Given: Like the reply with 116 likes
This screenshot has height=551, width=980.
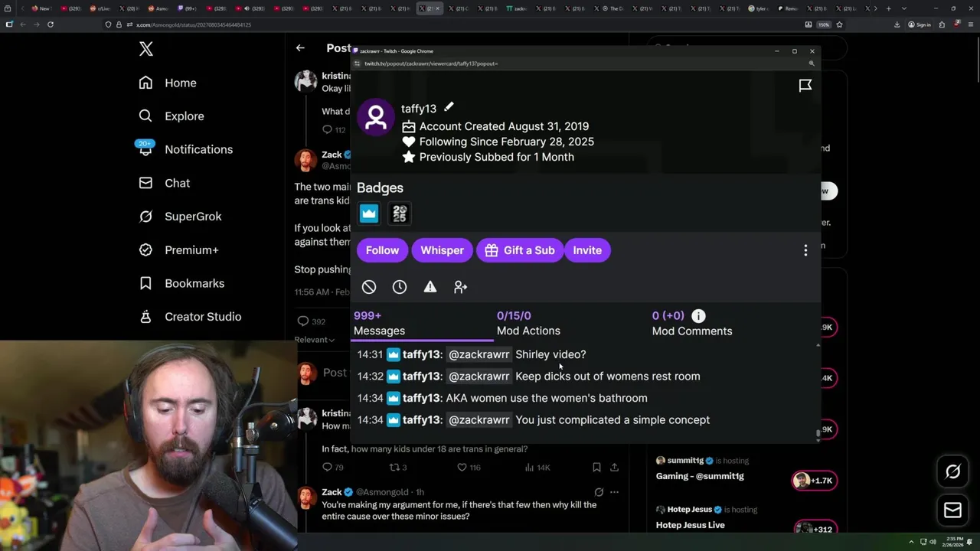Looking at the screenshot, I should tap(462, 467).
